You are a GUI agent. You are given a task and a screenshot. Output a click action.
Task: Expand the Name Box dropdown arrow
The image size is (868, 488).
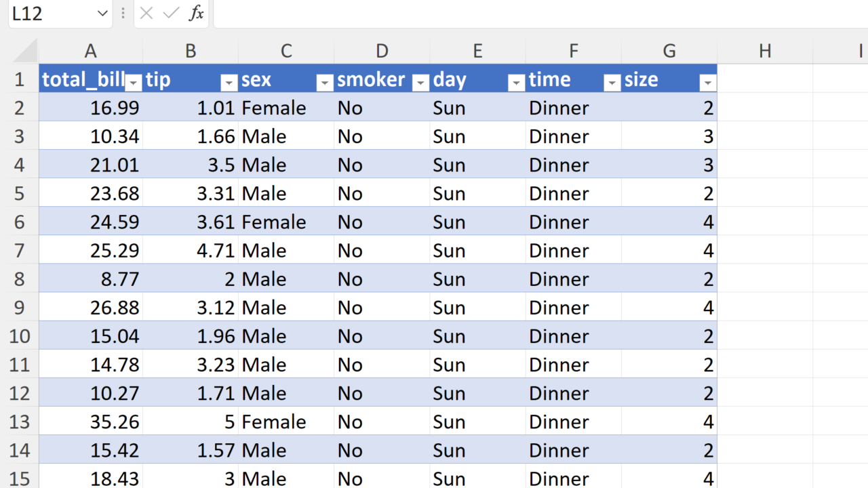click(x=102, y=14)
